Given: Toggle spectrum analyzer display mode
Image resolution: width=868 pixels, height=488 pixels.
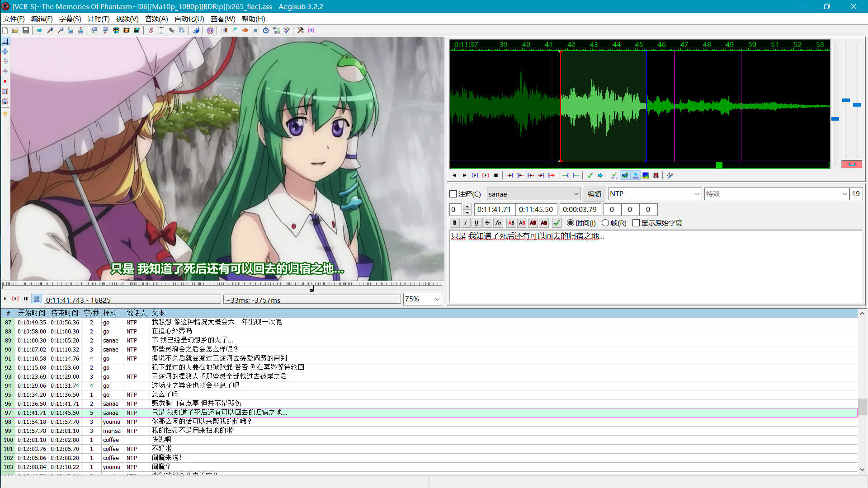Looking at the screenshot, I should (x=646, y=175).
